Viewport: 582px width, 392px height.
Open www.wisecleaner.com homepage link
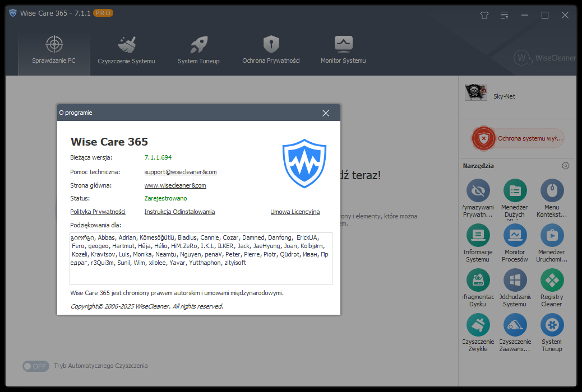[x=175, y=185]
